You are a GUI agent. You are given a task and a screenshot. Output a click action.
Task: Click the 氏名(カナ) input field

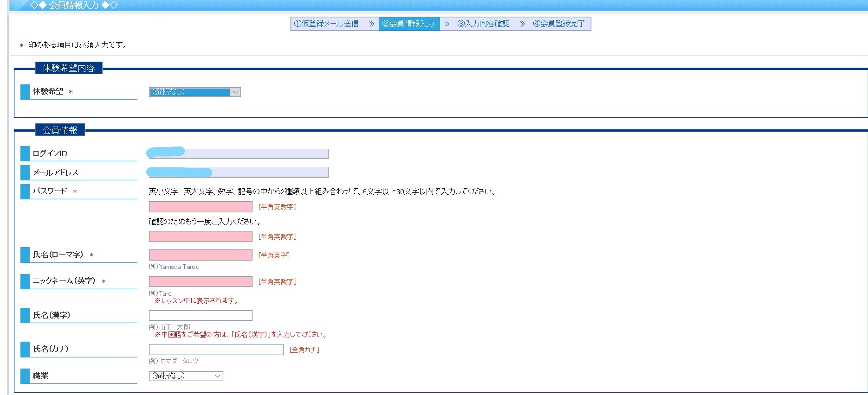pyautogui.click(x=216, y=350)
